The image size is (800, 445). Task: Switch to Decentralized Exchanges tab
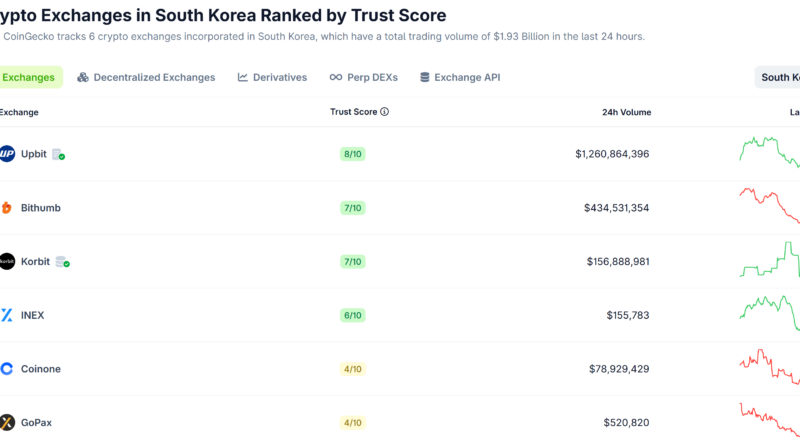[x=146, y=77]
